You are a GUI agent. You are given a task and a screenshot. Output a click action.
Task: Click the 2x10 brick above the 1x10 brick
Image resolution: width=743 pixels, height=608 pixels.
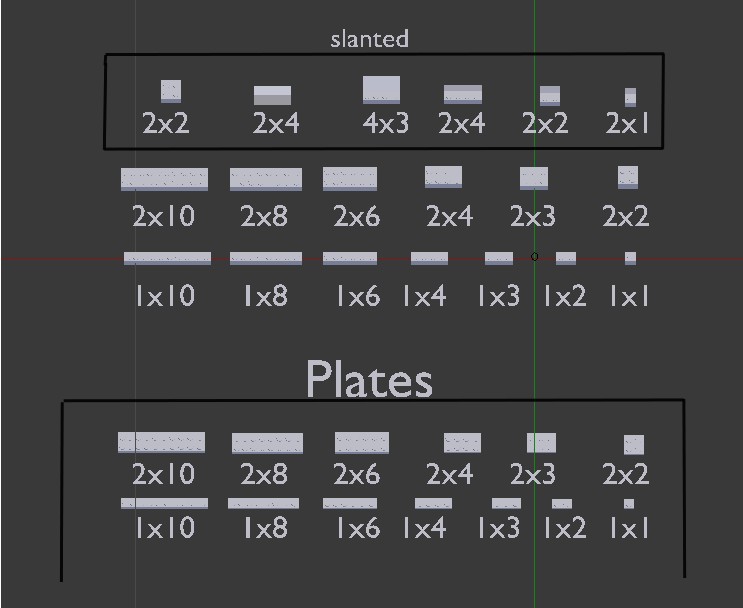coord(164,179)
